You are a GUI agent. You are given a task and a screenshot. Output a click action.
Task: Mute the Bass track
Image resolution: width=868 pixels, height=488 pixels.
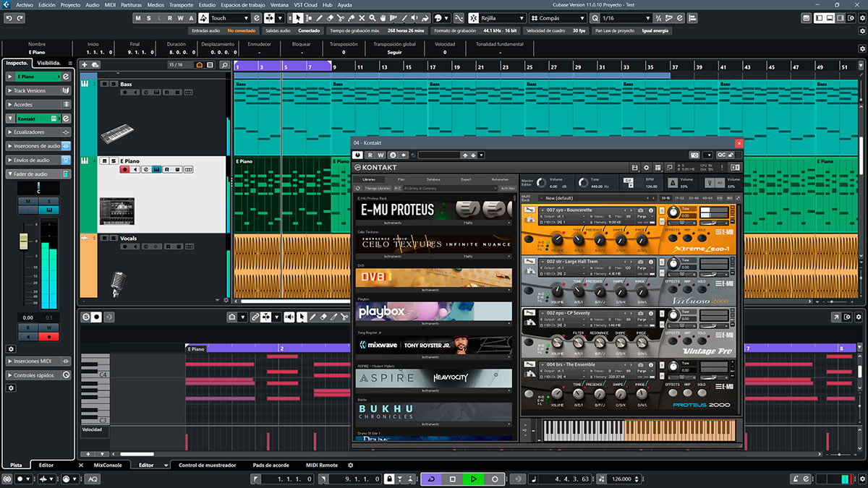(x=104, y=84)
